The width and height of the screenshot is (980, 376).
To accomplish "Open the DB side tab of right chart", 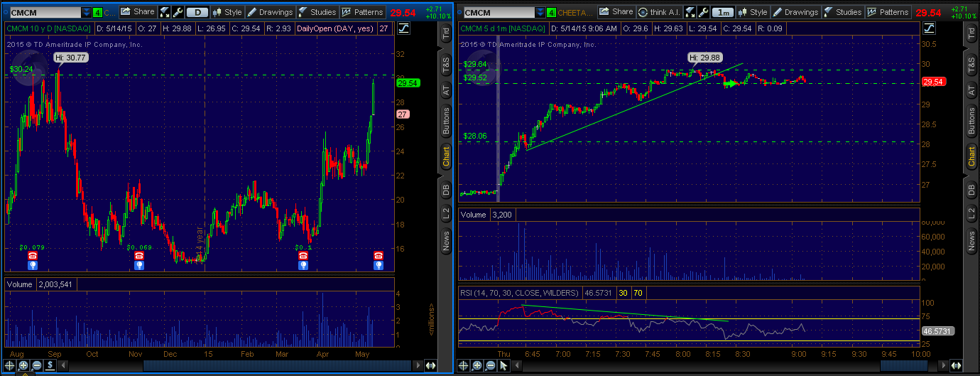I will [971, 190].
